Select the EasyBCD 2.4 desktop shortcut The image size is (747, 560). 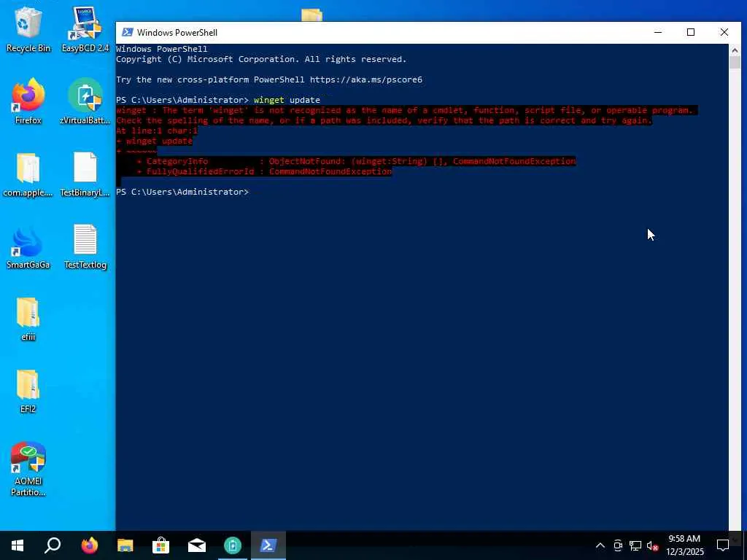[85, 29]
